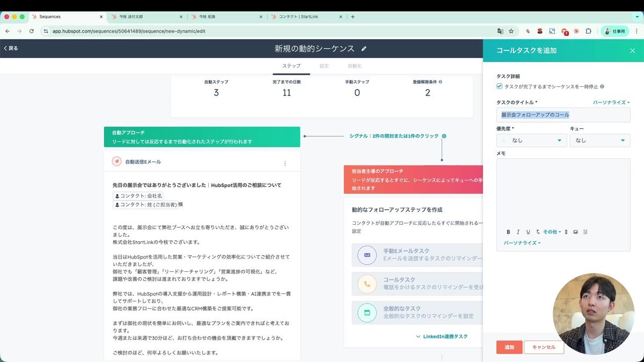
Task: Apply underline formatting in the memo editor
Action: (528, 232)
